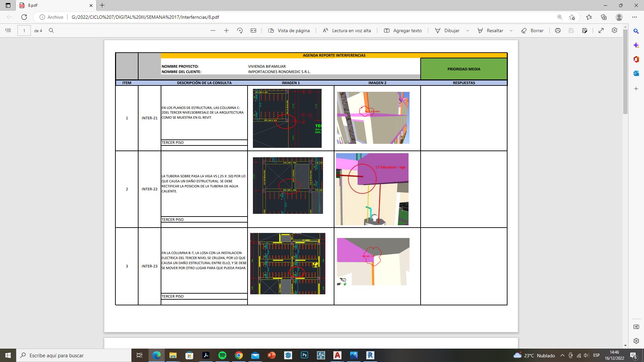Click the fit to width icon

point(253,31)
